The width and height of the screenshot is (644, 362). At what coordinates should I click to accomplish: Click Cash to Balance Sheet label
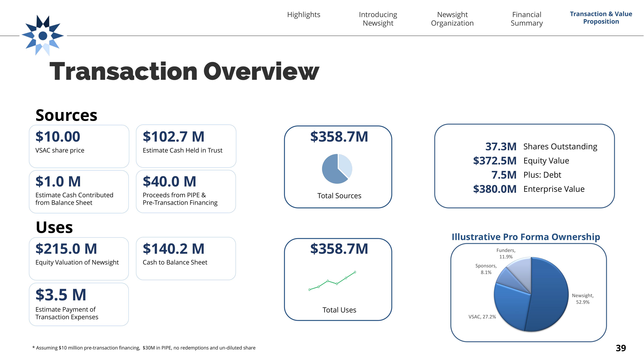click(x=175, y=262)
